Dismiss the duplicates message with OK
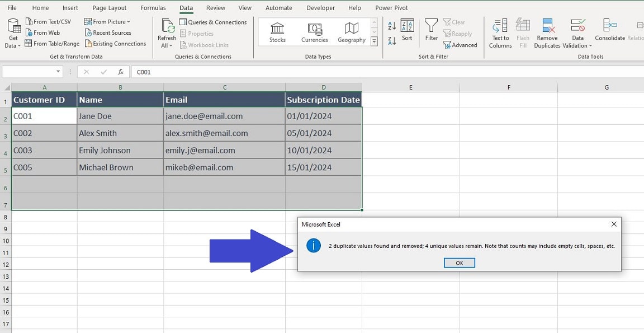The width and height of the screenshot is (644, 333). pos(459,262)
